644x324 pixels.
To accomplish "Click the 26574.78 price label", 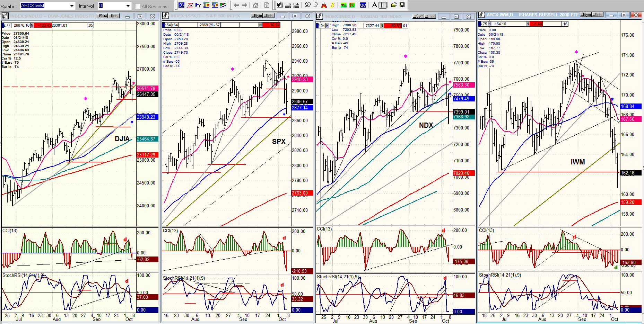I will click(147, 88).
